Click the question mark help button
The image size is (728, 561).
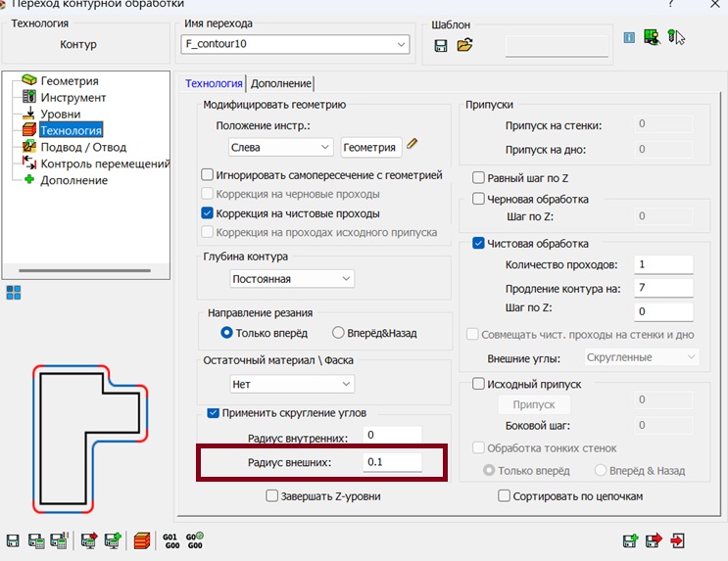point(671,4)
